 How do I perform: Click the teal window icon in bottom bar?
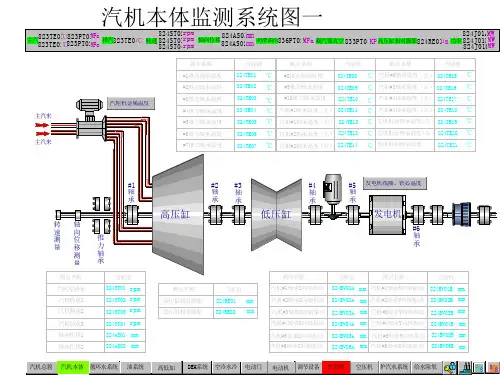479,368
